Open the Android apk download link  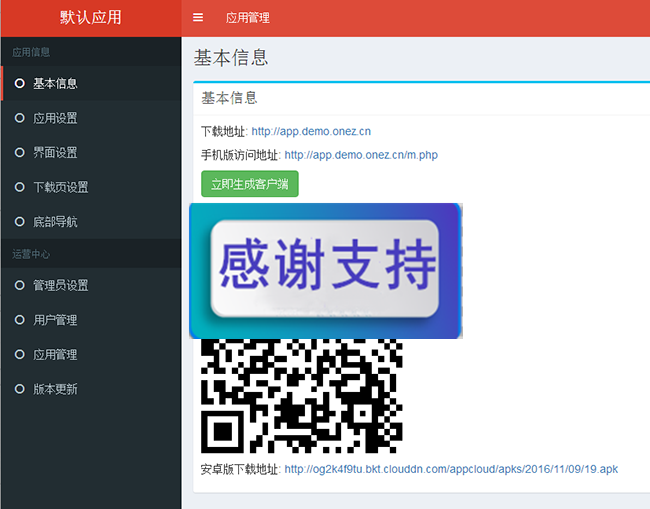(x=451, y=469)
